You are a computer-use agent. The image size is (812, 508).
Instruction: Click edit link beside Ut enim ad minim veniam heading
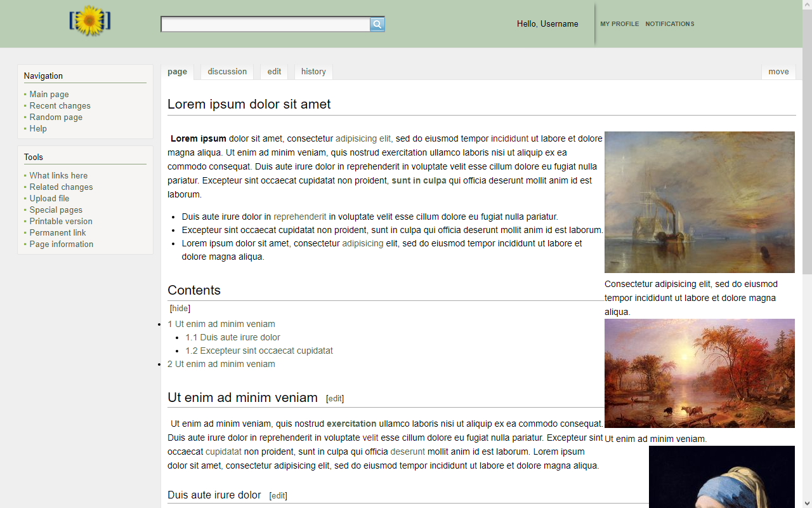335,399
